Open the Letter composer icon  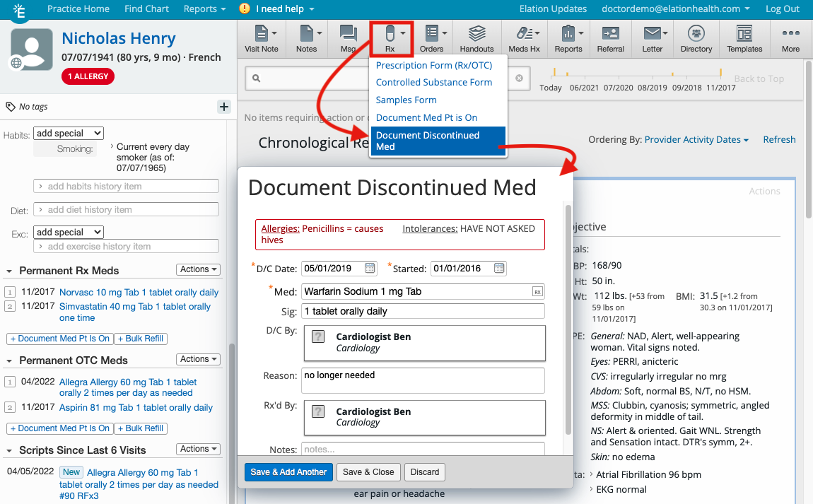(x=652, y=38)
